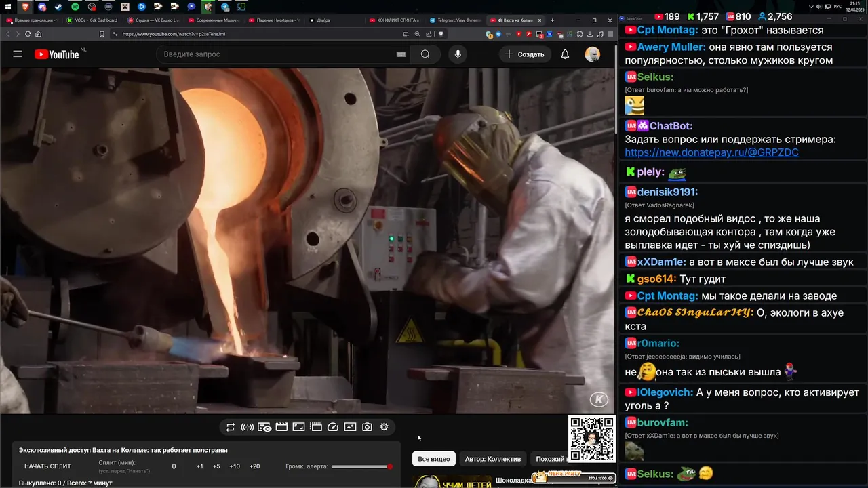This screenshot has width=868, height=488.
Task: Click the '+1' split minutes button
Action: click(x=199, y=466)
